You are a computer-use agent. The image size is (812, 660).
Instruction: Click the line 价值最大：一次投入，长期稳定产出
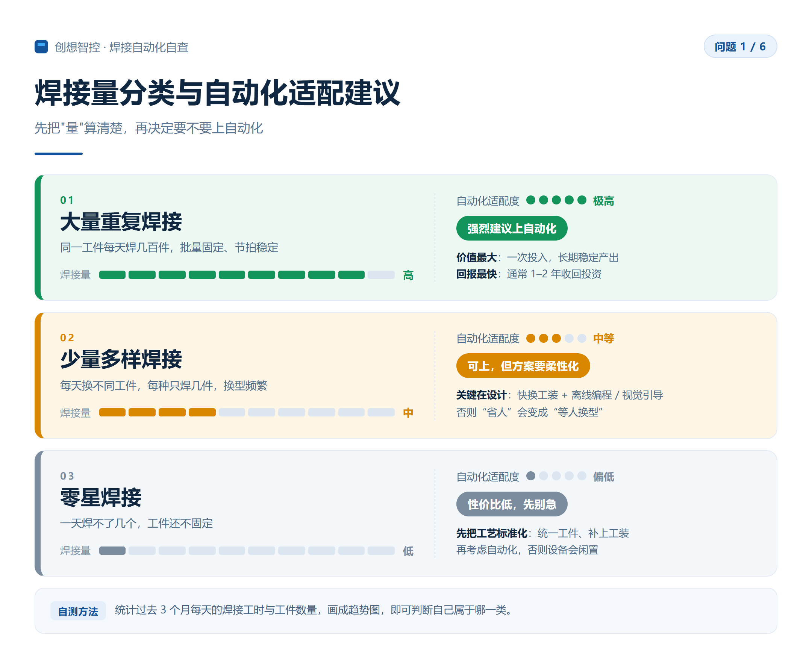538,257
